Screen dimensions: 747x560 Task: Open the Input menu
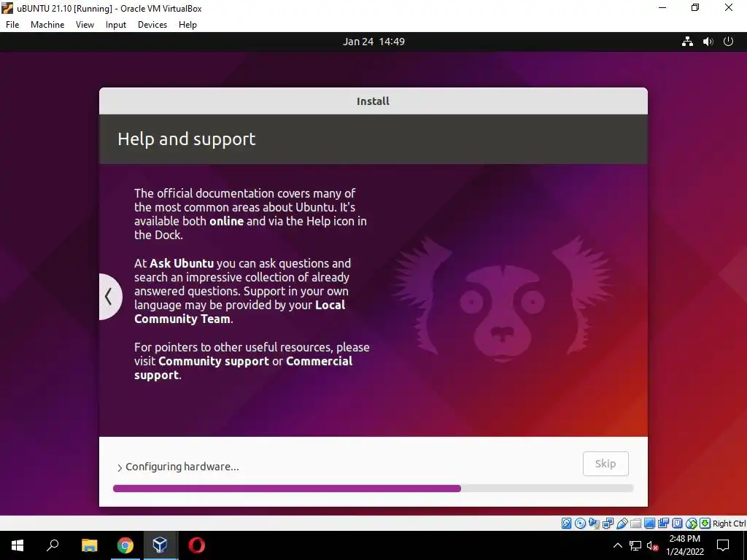pos(116,25)
